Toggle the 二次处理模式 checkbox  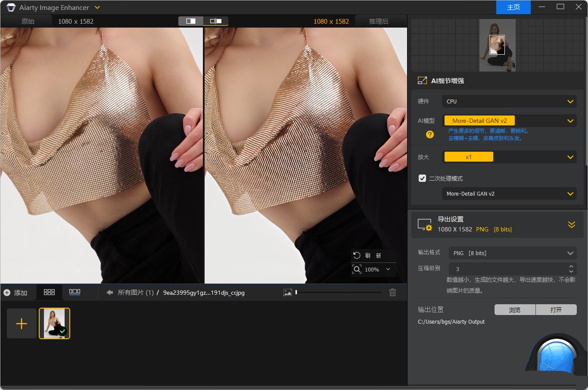click(x=423, y=178)
